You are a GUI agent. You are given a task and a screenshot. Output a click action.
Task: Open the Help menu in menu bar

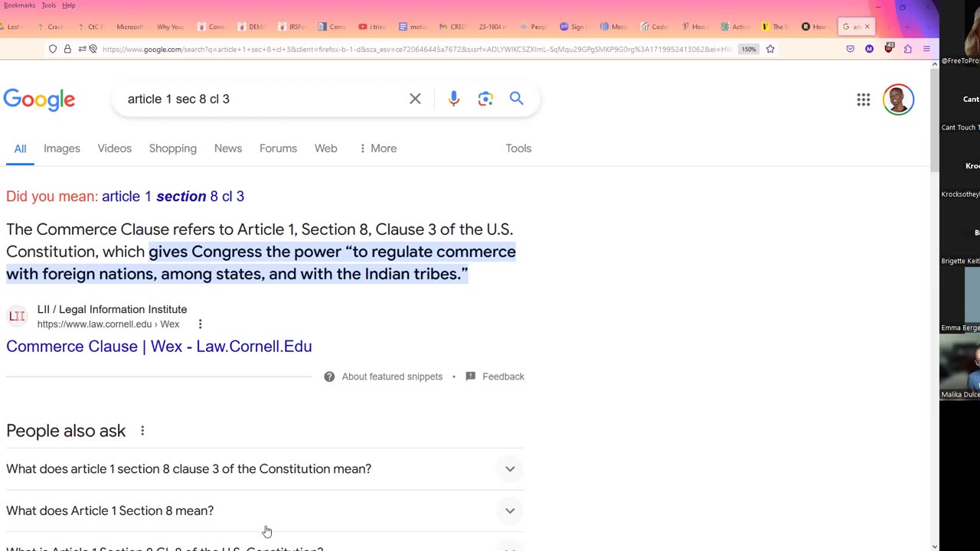coord(69,5)
